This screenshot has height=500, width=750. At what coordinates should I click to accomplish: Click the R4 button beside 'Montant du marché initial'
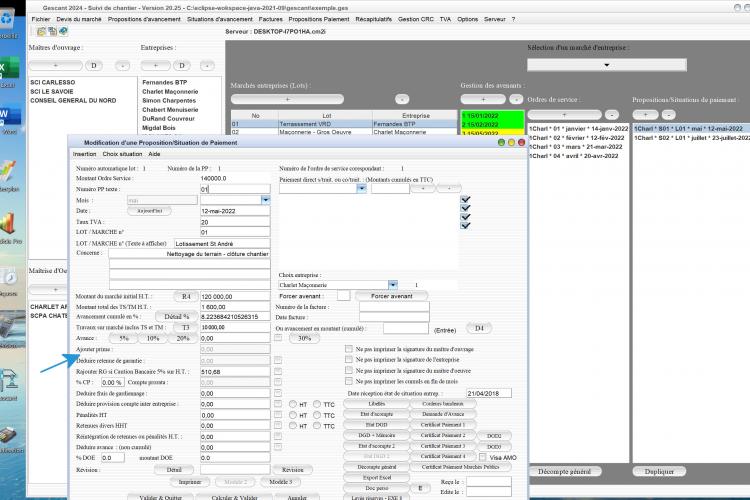[186, 297]
